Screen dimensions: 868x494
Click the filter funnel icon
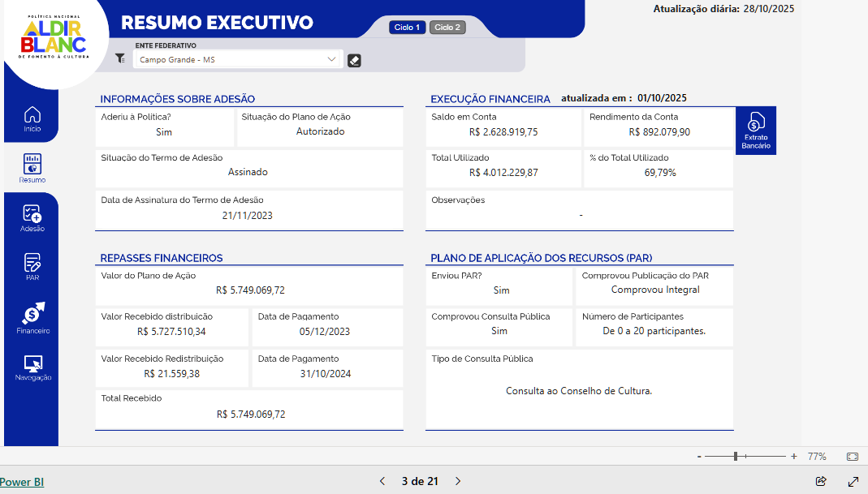[120, 58]
